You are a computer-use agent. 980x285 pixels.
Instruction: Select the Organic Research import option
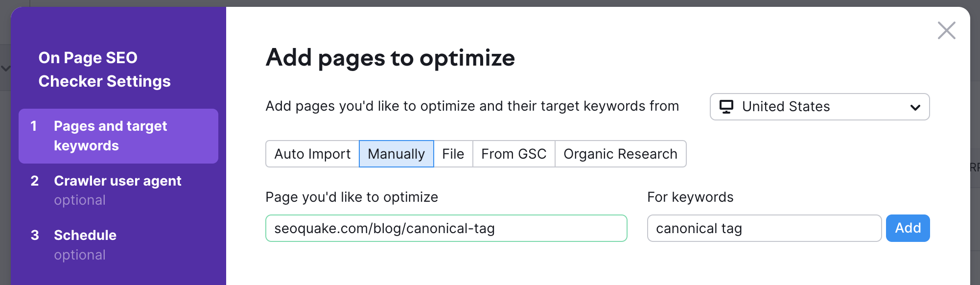[x=620, y=154]
